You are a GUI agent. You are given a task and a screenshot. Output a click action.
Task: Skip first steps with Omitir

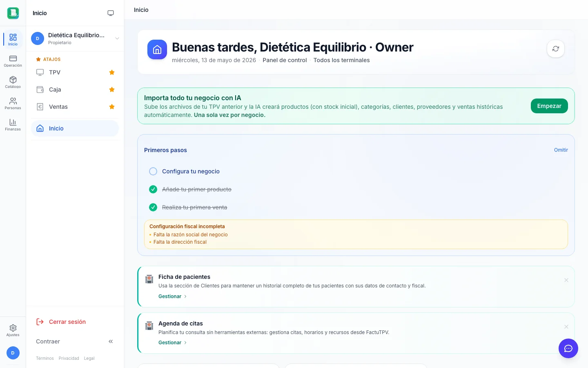(561, 150)
